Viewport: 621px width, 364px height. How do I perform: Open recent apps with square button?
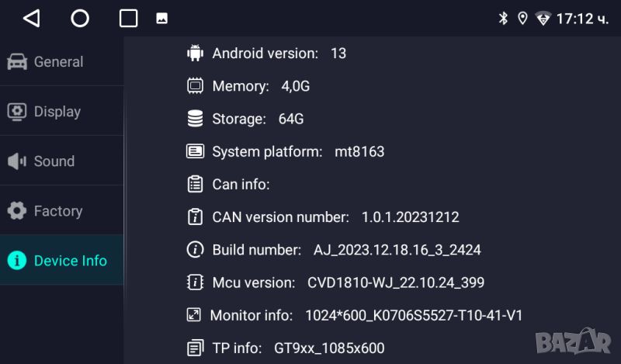(x=129, y=19)
